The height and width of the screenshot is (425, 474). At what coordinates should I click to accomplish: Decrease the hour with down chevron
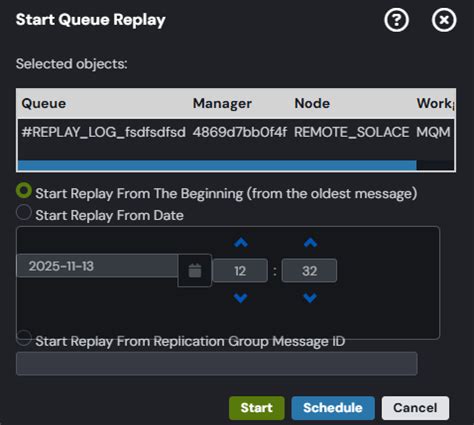241,298
